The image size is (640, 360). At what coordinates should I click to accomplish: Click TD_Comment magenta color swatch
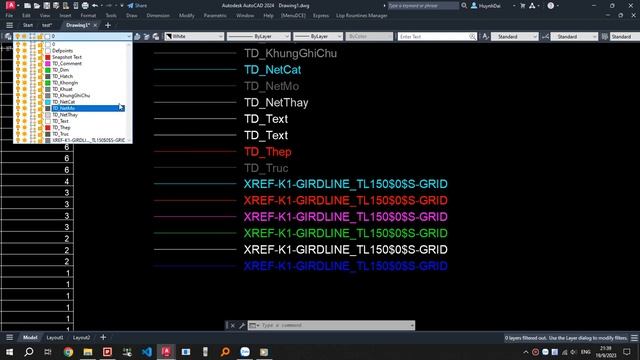[x=48, y=63]
